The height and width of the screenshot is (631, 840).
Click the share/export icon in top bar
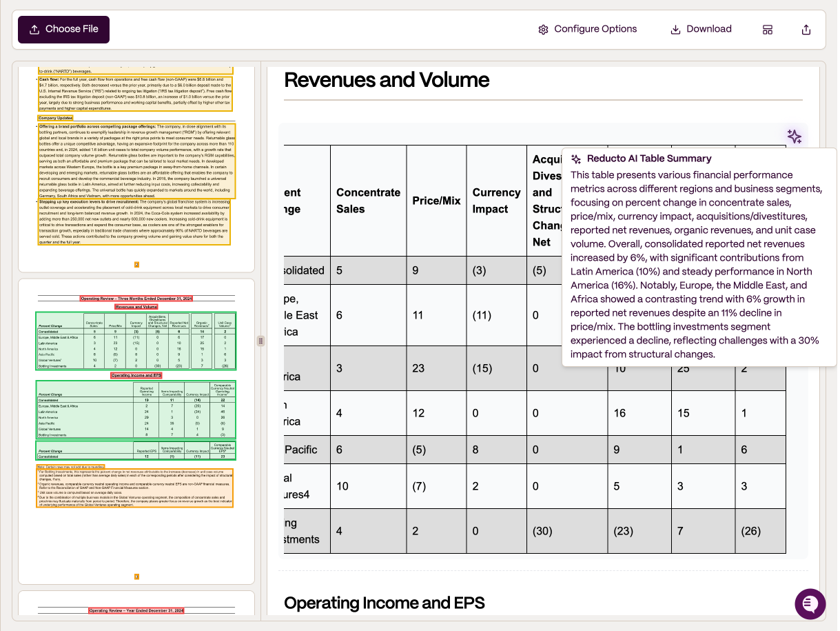[806, 30]
